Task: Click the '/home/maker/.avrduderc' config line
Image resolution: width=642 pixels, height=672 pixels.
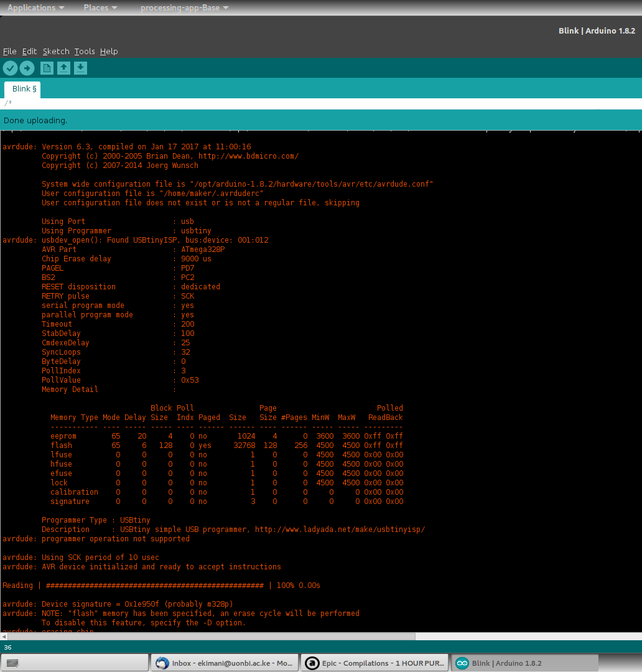Action: [152, 194]
